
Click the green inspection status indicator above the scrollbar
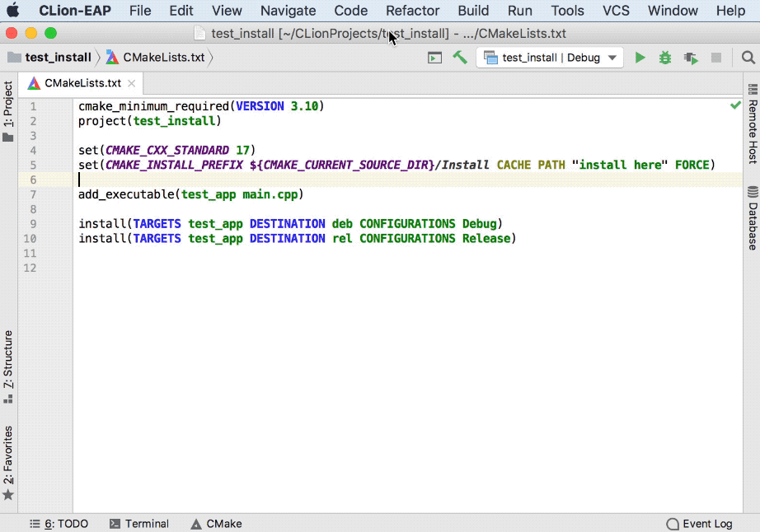(x=736, y=105)
